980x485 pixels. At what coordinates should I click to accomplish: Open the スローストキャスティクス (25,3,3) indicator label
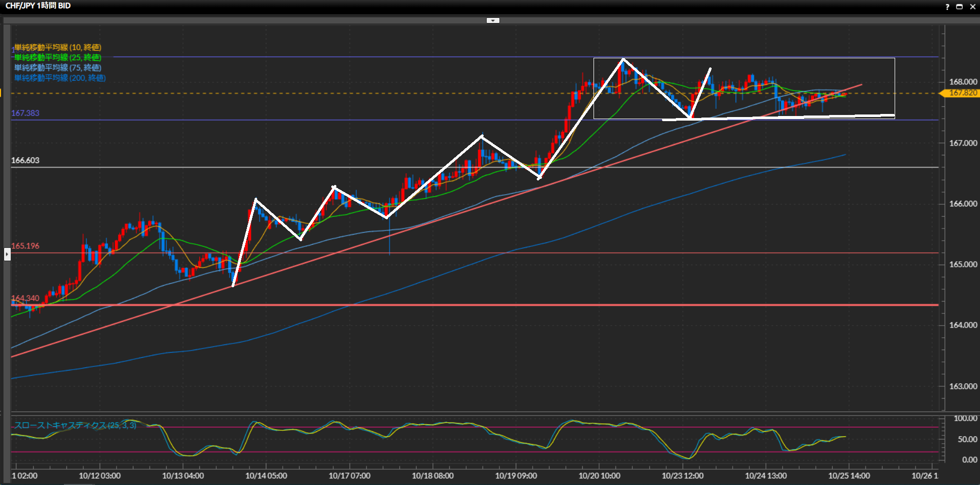coord(75,425)
